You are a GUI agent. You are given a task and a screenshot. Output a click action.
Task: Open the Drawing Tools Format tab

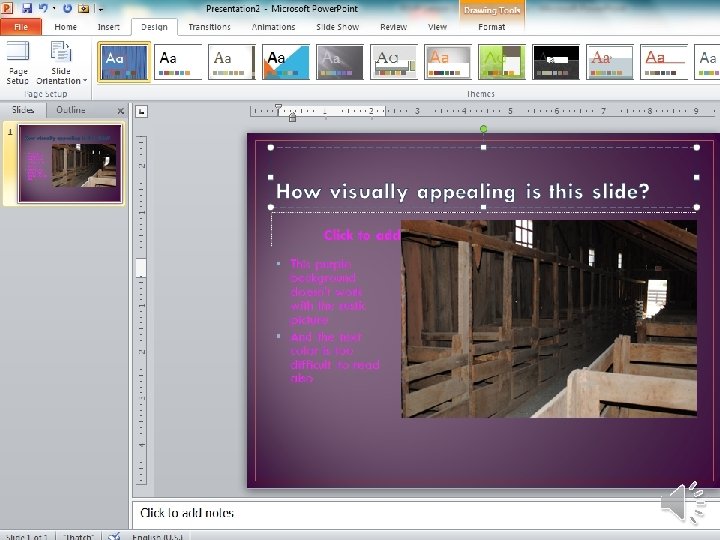tap(491, 27)
